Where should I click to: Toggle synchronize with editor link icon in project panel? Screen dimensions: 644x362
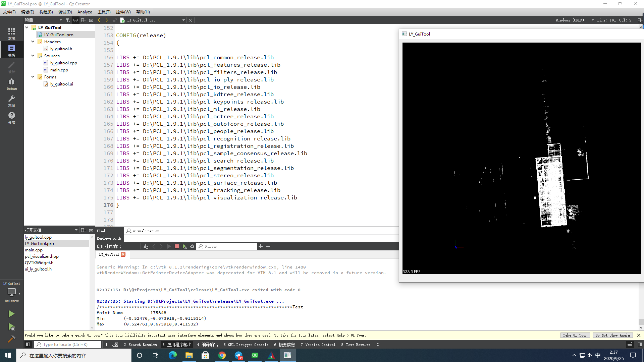pos(75,20)
